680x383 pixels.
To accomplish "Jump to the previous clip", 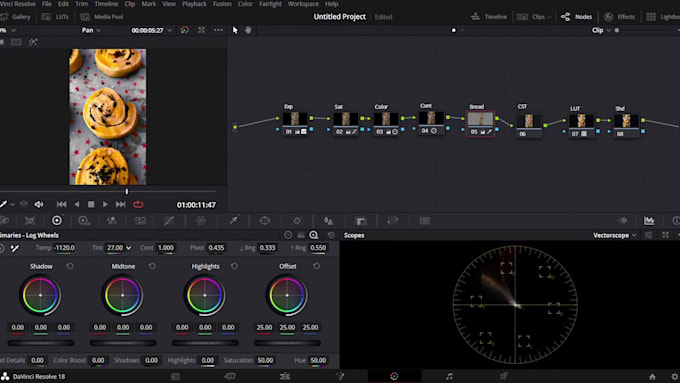I will pos(62,204).
